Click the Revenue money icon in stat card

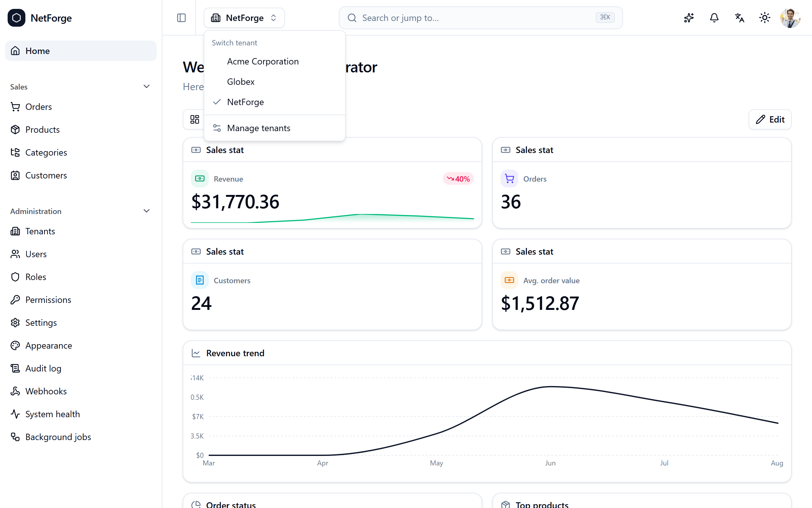coord(200,178)
